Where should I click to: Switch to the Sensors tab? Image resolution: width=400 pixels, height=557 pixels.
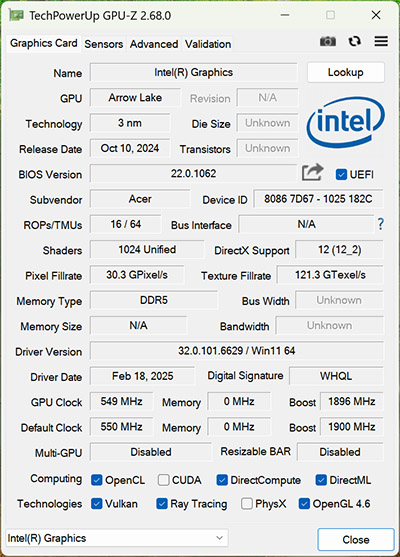coord(104,44)
